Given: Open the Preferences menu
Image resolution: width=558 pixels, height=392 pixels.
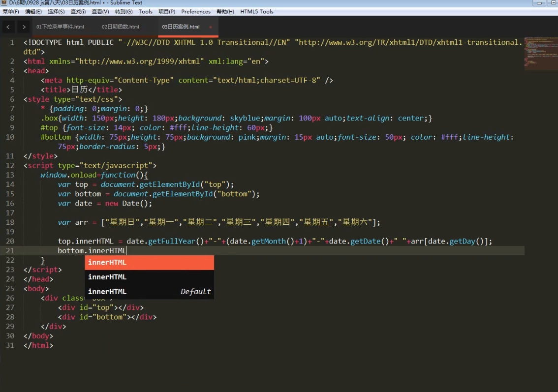Looking at the screenshot, I should (x=196, y=11).
